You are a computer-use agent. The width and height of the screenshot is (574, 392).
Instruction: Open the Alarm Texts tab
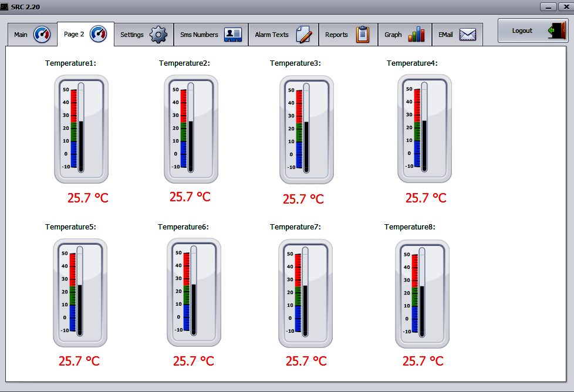point(272,35)
